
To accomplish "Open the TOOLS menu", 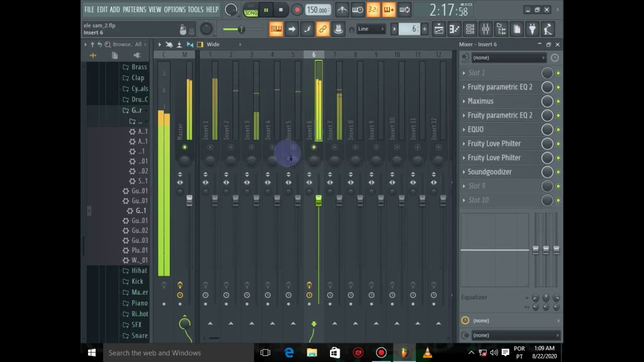I will [196, 10].
